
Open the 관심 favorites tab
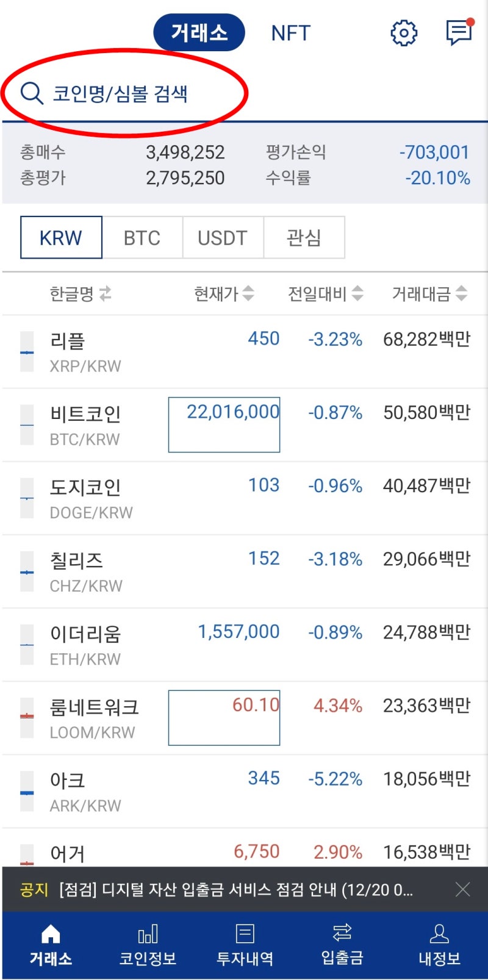coord(304,238)
